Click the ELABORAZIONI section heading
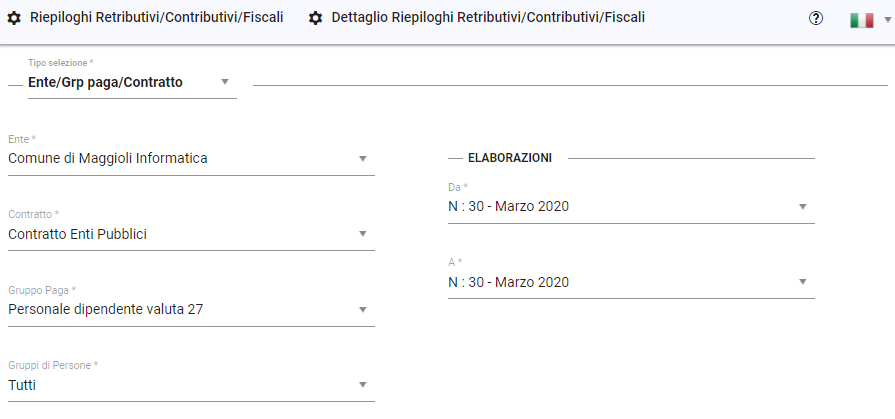895x419 pixels. (510, 158)
